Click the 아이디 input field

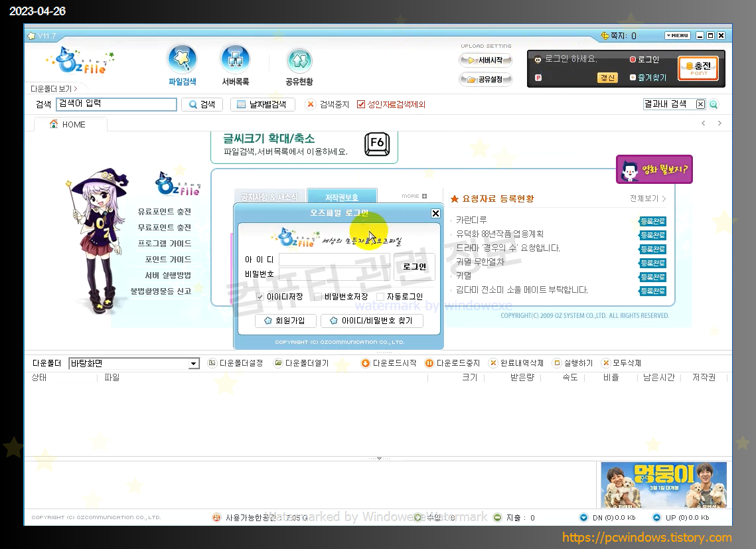click(x=335, y=260)
